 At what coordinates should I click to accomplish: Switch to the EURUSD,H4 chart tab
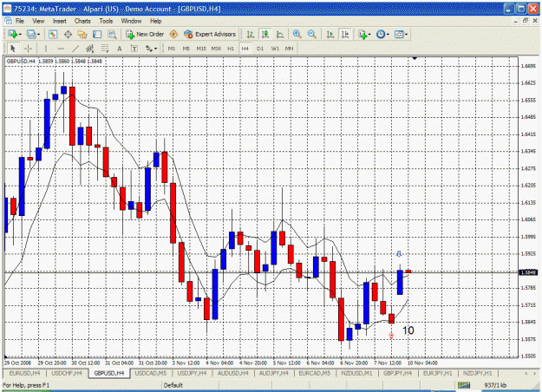(x=24, y=373)
